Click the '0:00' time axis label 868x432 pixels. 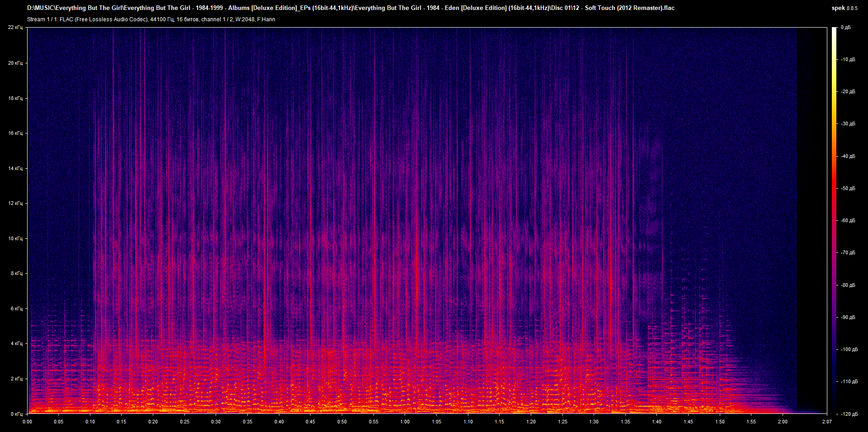(x=28, y=422)
